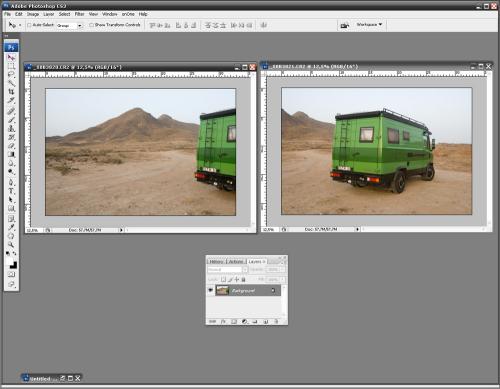This screenshot has height=389, width=500.
Task: Select the Lasso tool
Action: pyautogui.click(x=11, y=74)
